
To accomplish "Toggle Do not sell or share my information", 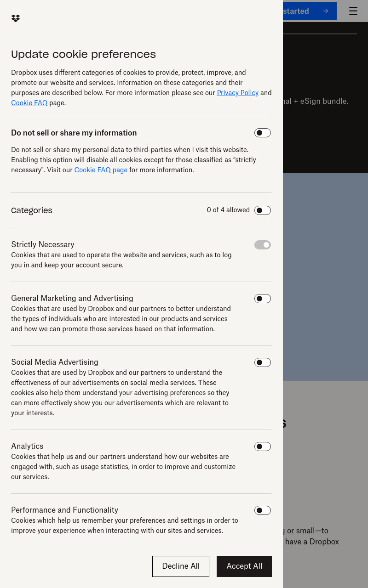I will coord(263,133).
